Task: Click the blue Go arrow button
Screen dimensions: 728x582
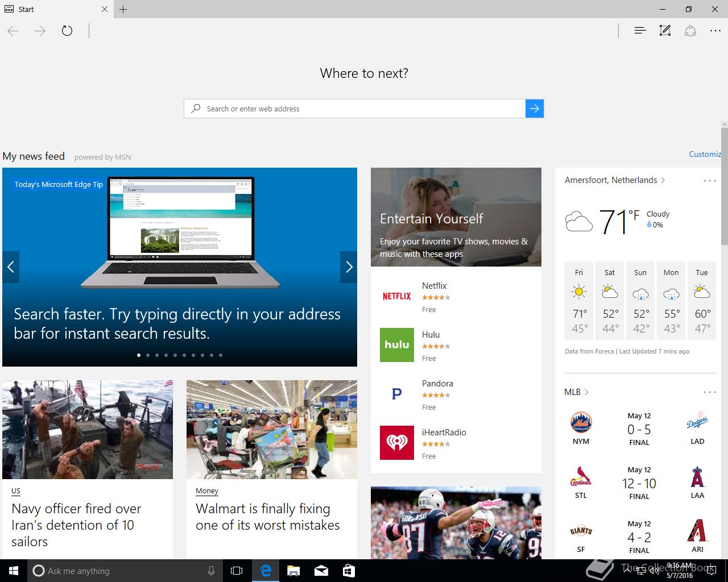Action: [535, 109]
